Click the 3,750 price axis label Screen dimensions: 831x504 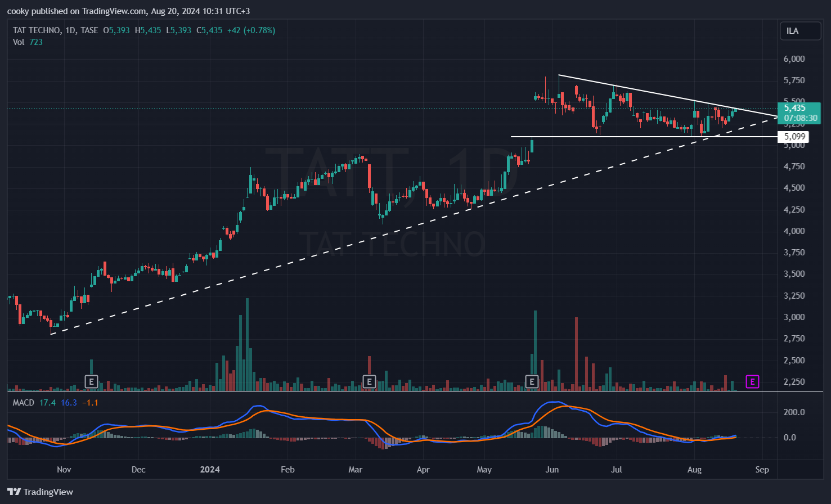(x=794, y=253)
